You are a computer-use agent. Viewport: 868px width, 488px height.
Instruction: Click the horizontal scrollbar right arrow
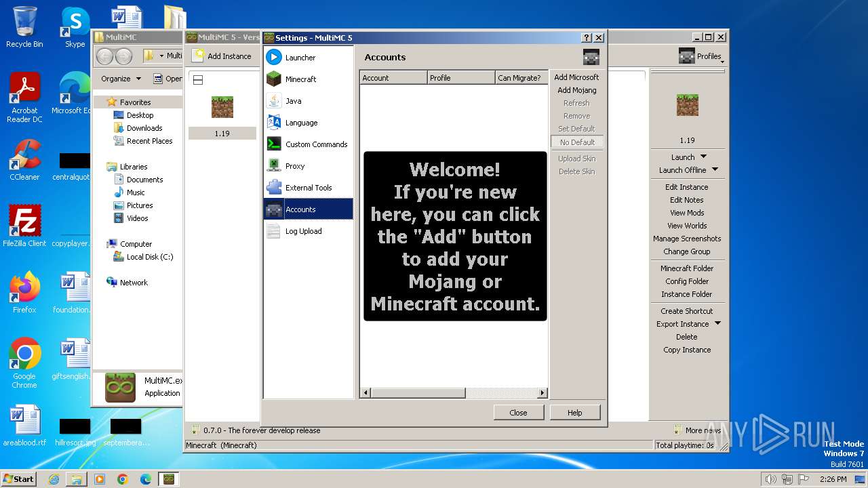[542, 393]
